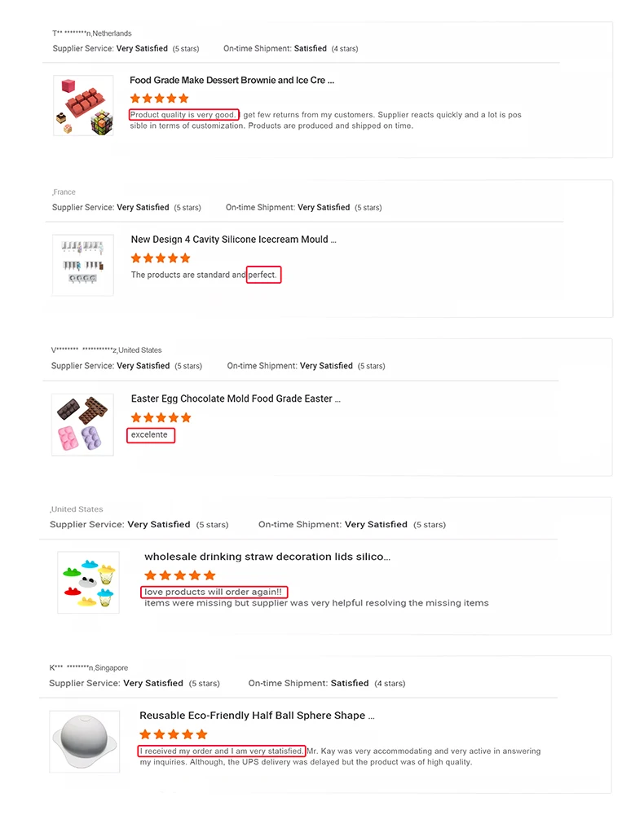Image resolution: width=644 pixels, height=815 pixels.
Task: Click highlighted 'love products will order again!!' text
Action: pos(214,592)
